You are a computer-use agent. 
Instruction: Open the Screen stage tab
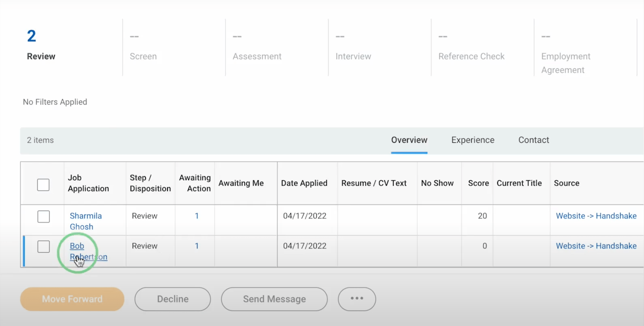click(143, 56)
